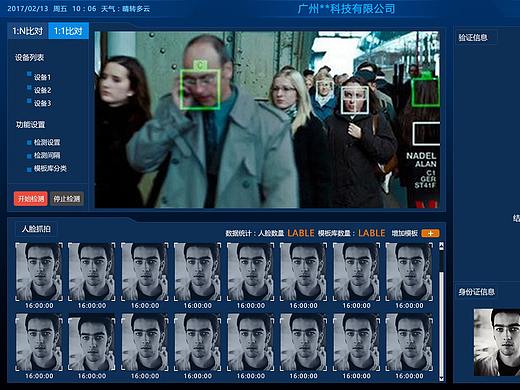Switch to the 1:N比对 tab
Screen dimensions: 520x390
coord(28,31)
